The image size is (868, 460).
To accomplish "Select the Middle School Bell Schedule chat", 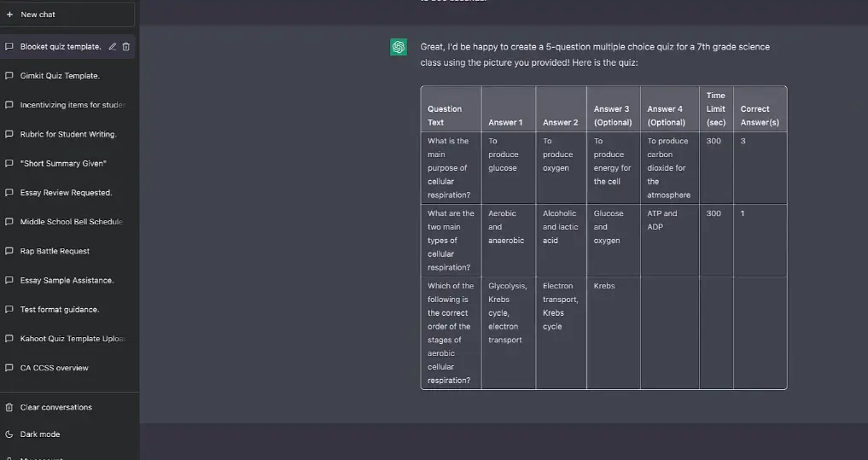I will [x=71, y=222].
